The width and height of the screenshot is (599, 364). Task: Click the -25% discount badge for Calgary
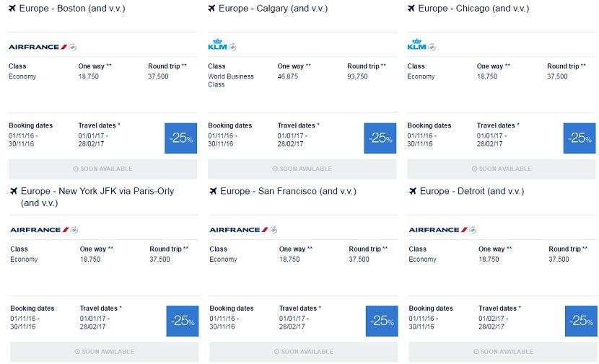tap(380, 138)
